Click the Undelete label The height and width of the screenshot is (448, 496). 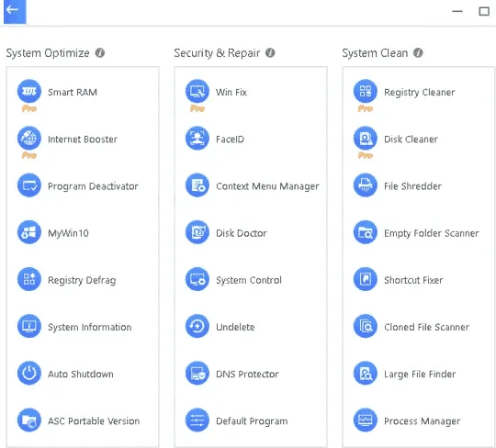[235, 327]
